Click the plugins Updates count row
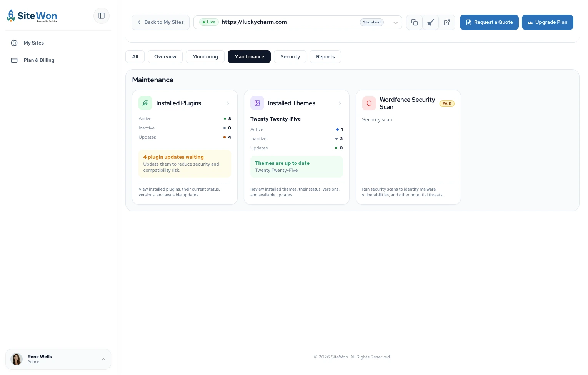Screen dimensions: 588x375 [185, 137]
